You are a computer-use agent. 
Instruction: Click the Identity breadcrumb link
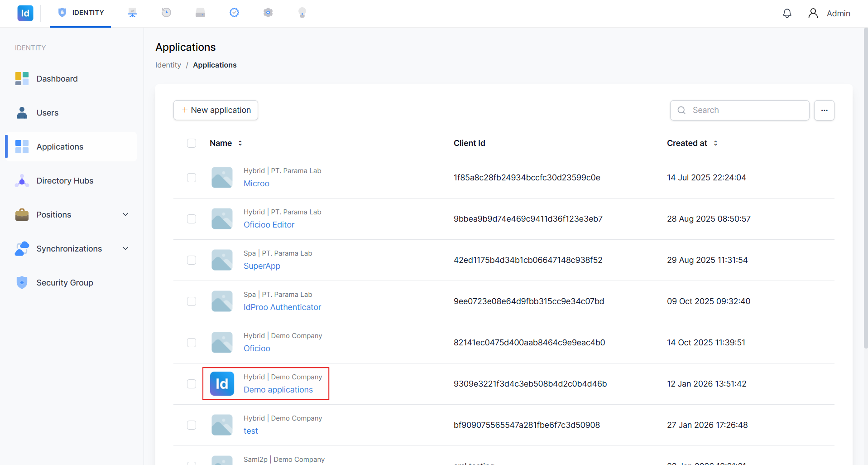pos(168,65)
